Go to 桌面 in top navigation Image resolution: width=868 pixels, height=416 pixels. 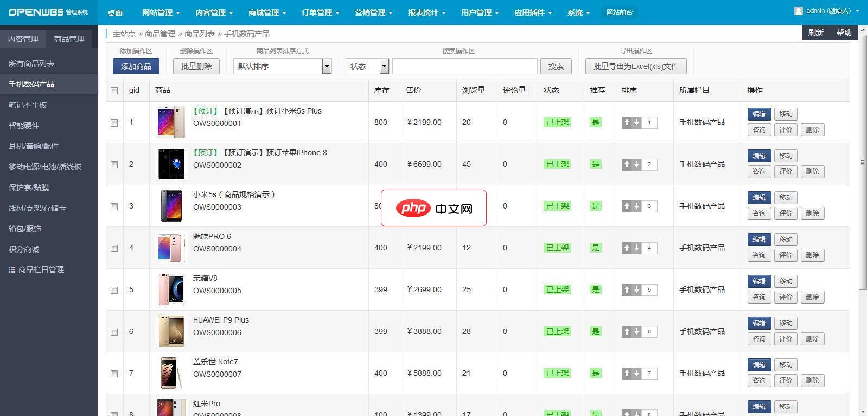pyautogui.click(x=115, y=12)
